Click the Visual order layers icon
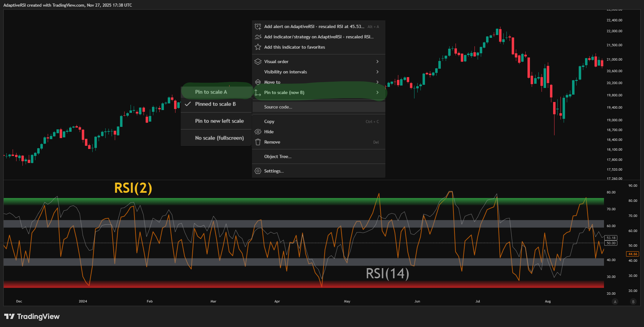The height and width of the screenshot is (327, 644). click(x=258, y=62)
